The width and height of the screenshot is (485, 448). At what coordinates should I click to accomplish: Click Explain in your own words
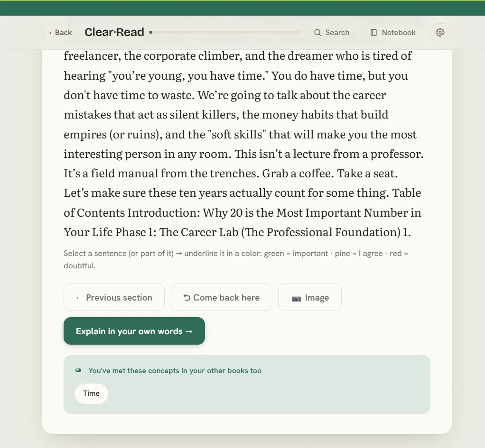click(x=134, y=331)
